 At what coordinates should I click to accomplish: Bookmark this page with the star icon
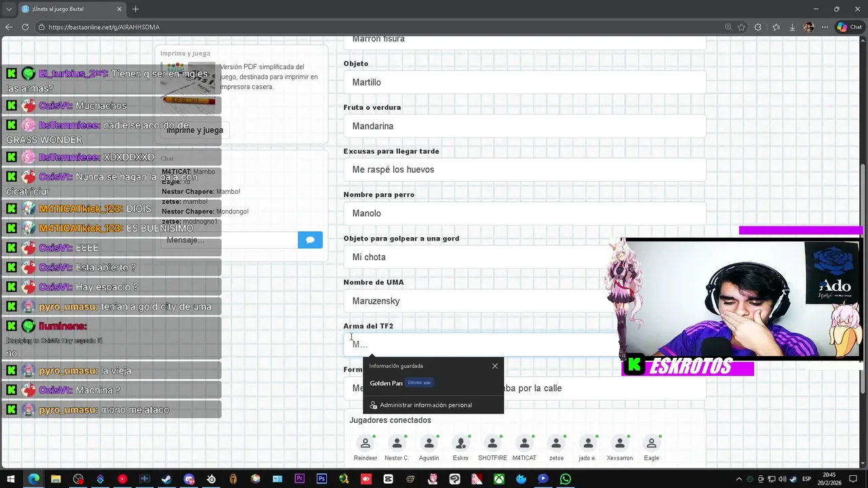(741, 27)
